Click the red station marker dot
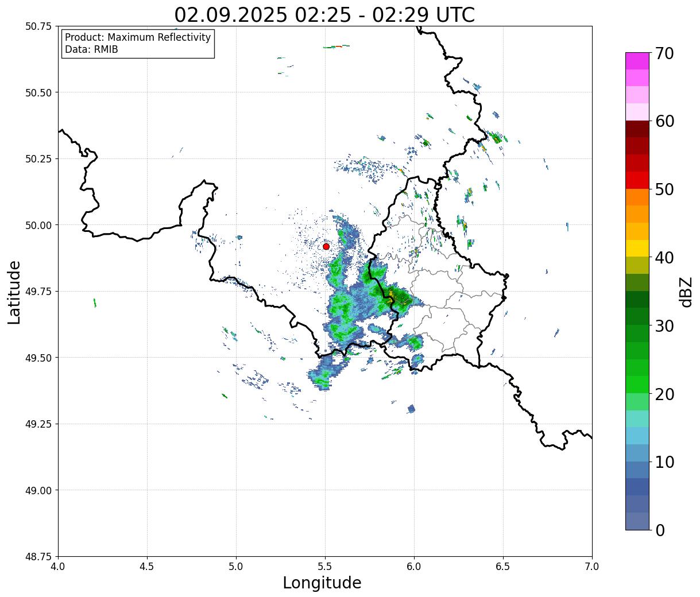The height and width of the screenshot is (597, 700). [326, 246]
